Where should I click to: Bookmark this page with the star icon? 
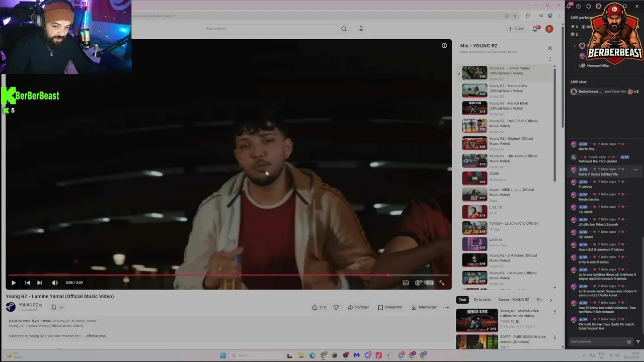tap(515, 16)
